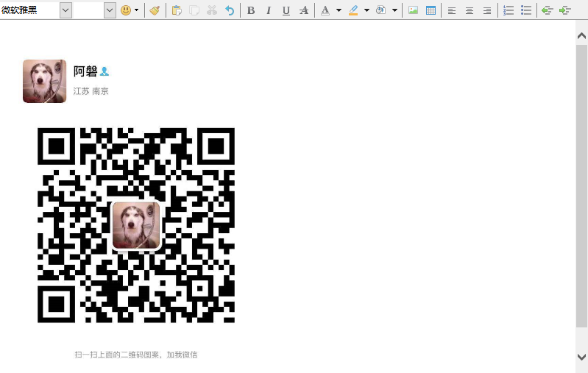Open the paint bucket dropdown arrow
The height and width of the screenshot is (373, 588).
tap(394, 10)
